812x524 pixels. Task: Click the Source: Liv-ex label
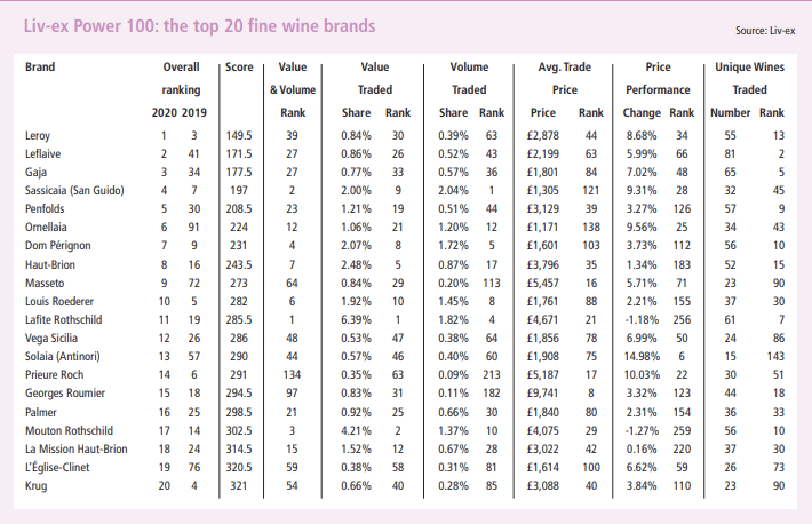click(x=765, y=31)
